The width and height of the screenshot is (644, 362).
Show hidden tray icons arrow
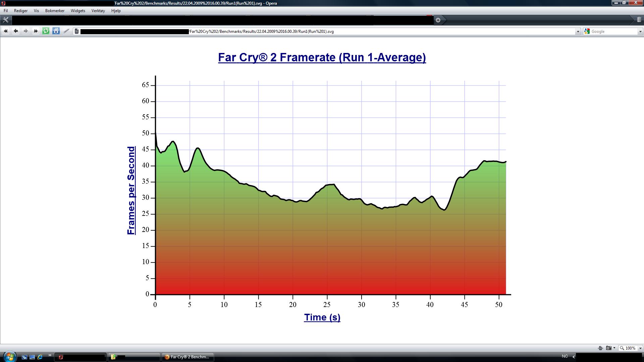(574, 357)
